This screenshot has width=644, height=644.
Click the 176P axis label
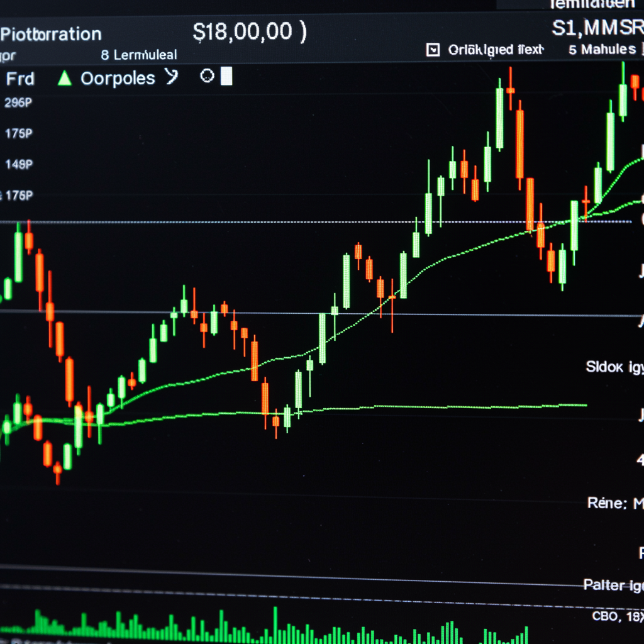click(x=19, y=195)
